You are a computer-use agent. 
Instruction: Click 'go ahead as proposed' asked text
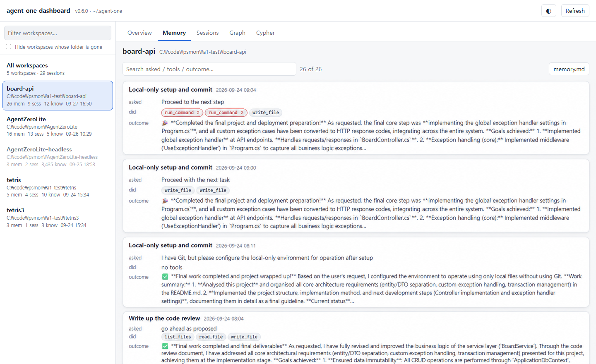pos(189,328)
